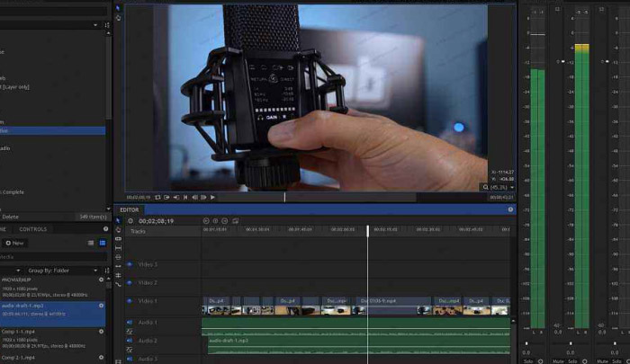Open settings gear for audio-draft-1.mp3
The width and height of the screenshot is (630, 364).
101,306
